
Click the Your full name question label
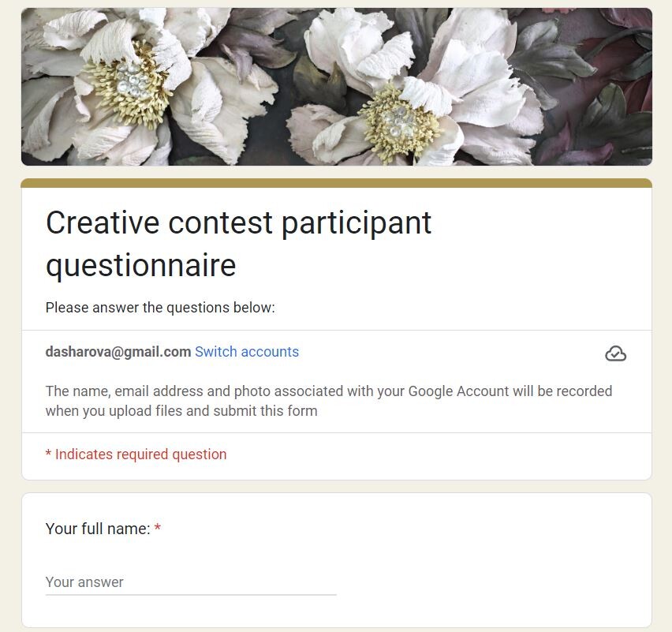tap(98, 529)
